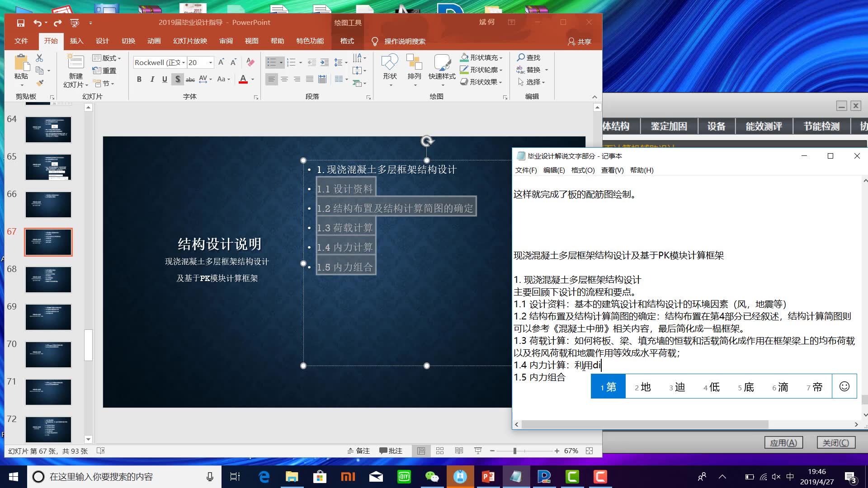
Task: Switch to the 插入 ribbon tab
Action: (x=76, y=41)
